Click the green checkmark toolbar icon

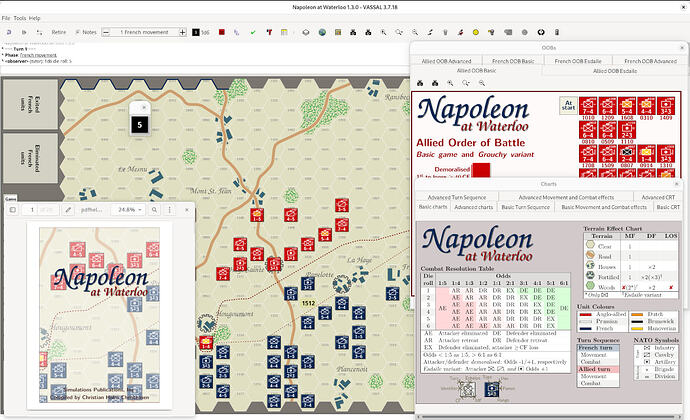(253, 32)
